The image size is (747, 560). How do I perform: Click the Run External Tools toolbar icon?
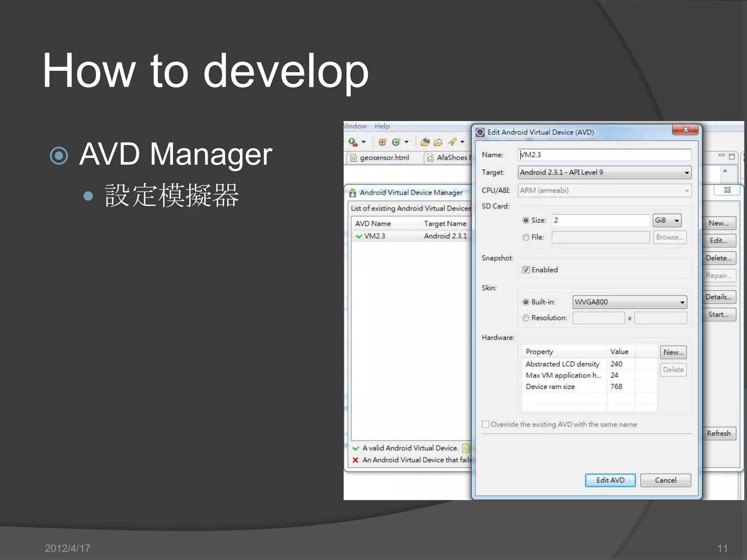[353, 142]
